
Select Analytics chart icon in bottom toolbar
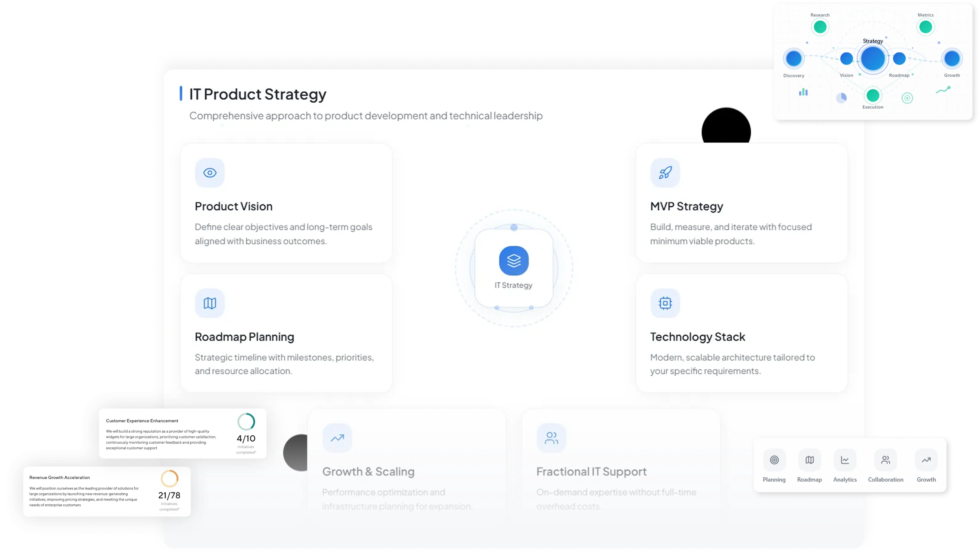[845, 460]
